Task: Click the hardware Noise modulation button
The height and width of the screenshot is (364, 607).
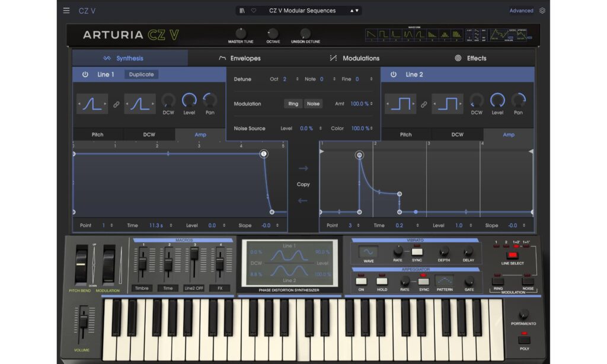Action: tap(528, 281)
